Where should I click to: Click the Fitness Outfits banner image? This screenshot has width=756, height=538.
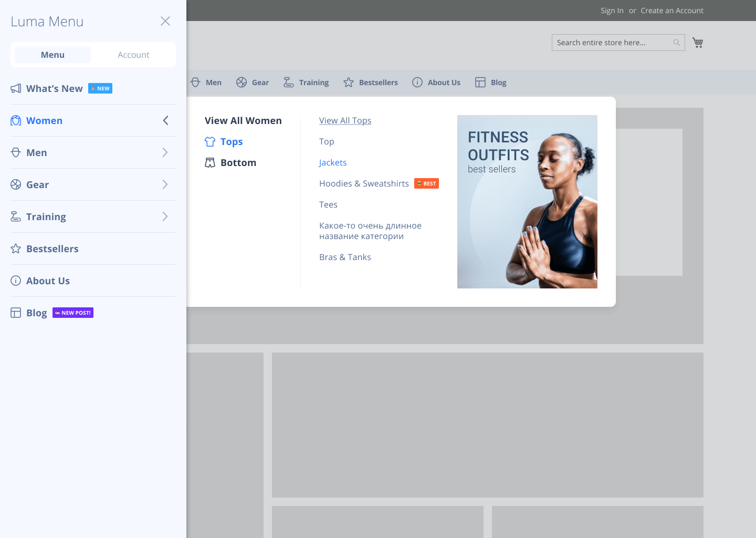(x=527, y=202)
